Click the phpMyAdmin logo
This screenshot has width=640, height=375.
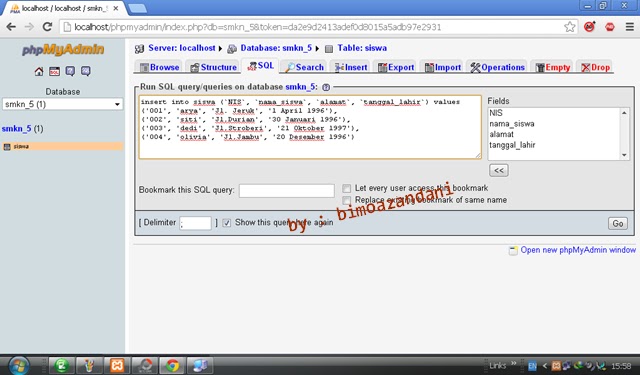[x=63, y=50]
